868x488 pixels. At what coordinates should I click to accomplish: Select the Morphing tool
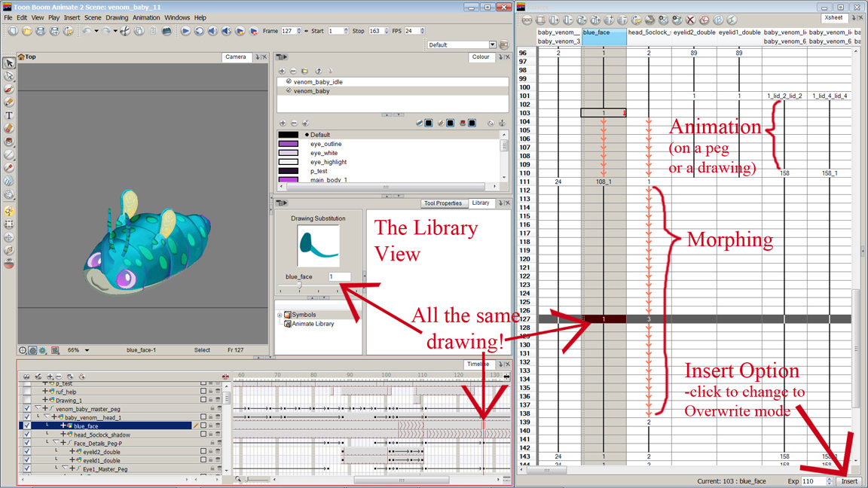[x=9, y=181]
